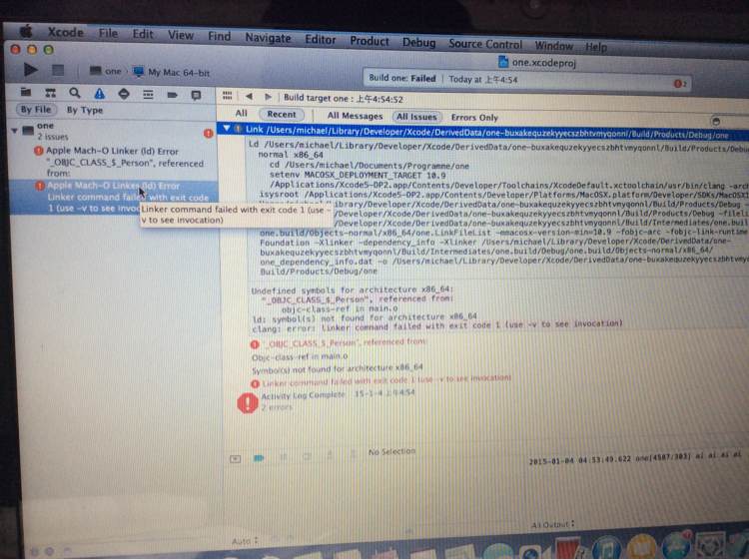Click the Stop button in toolbar
749x560 pixels.
pyautogui.click(x=58, y=70)
